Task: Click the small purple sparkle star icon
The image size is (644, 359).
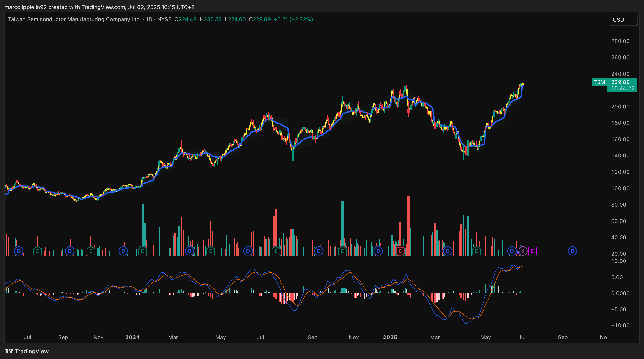Action: click(518, 253)
